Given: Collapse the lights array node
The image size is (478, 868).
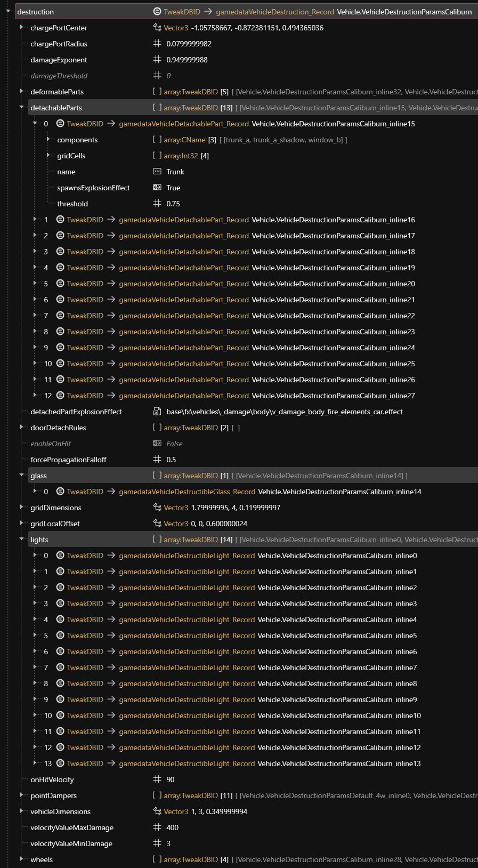Looking at the screenshot, I should tap(22, 540).
